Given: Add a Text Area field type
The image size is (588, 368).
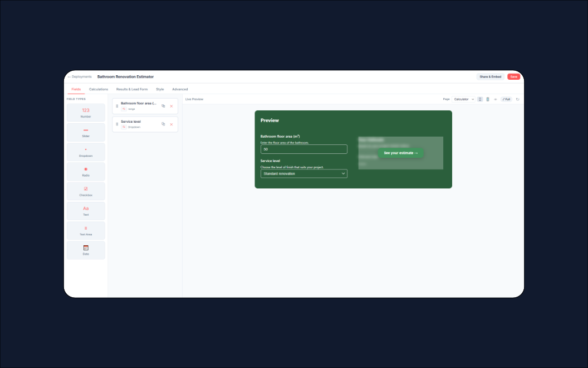Looking at the screenshot, I should (86, 231).
